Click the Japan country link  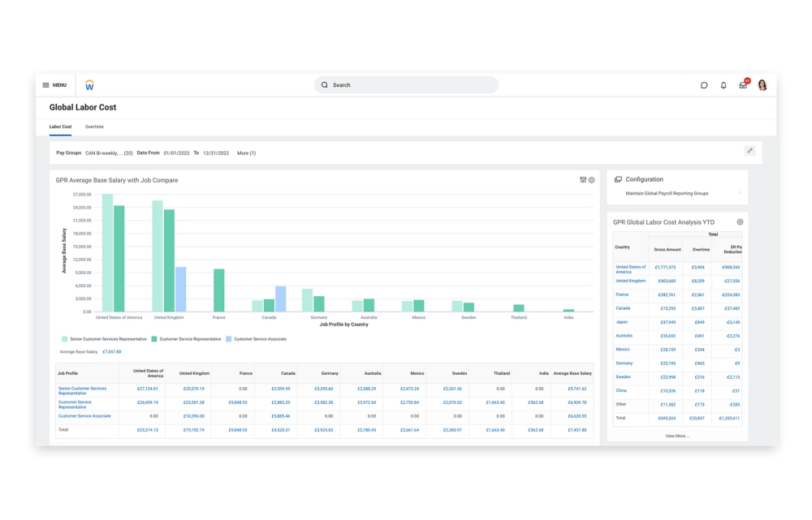click(621, 322)
